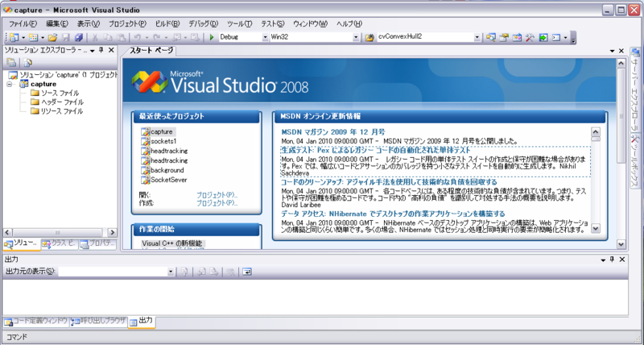Image resolution: width=644 pixels, height=345 pixels.
Task: Open the 出力元の表示 dropdown
Action: click(x=171, y=272)
